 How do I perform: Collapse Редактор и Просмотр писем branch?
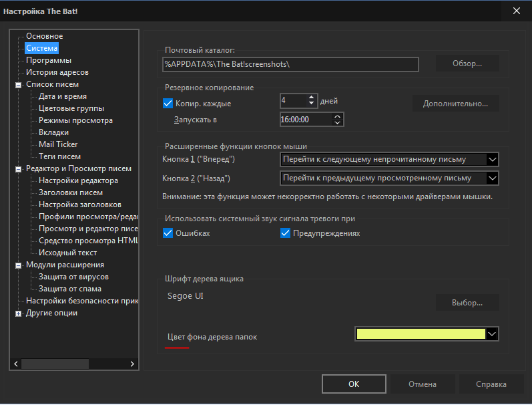[x=18, y=169]
